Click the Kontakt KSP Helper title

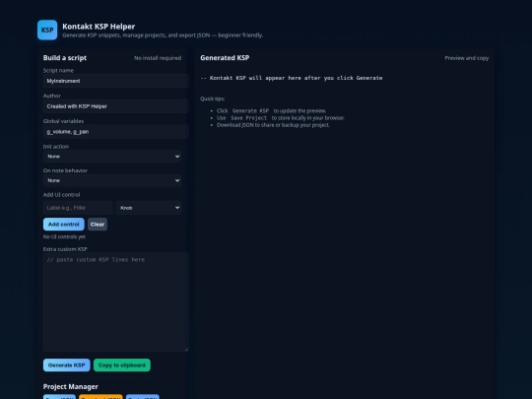pos(99,27)
